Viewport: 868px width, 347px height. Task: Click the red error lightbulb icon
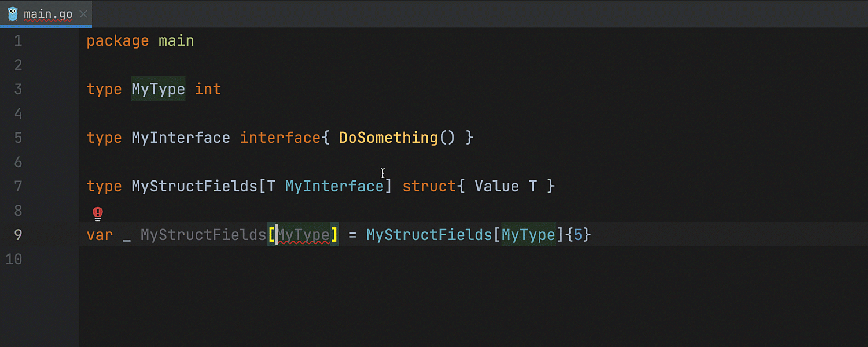click(x=98, y=214)
